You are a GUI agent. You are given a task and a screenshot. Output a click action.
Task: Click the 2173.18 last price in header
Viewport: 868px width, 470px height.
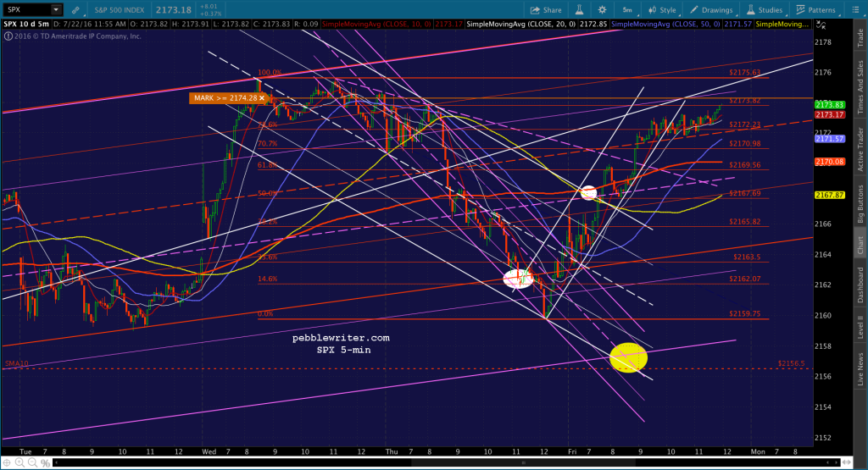173,10
